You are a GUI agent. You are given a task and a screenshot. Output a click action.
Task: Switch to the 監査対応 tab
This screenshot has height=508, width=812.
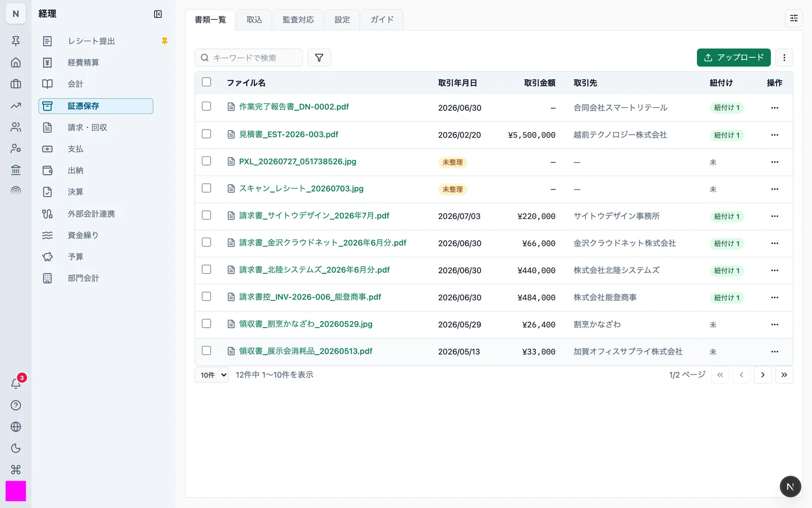pos(298,20)
